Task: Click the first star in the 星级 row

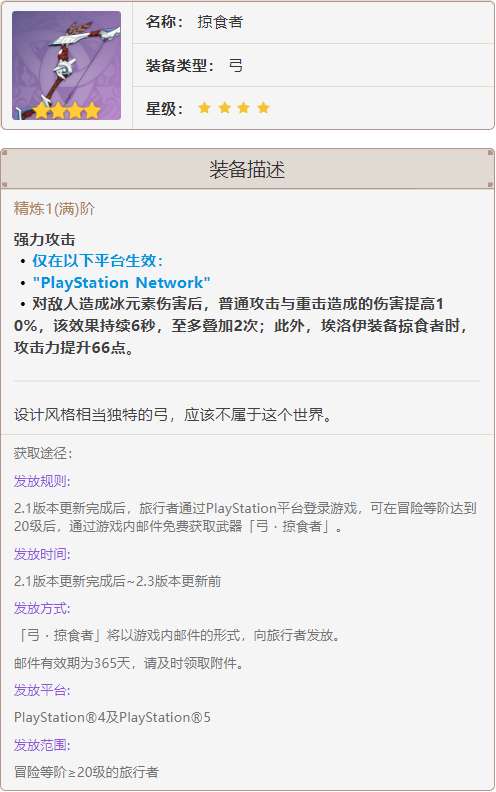Action: pos(204,108)
